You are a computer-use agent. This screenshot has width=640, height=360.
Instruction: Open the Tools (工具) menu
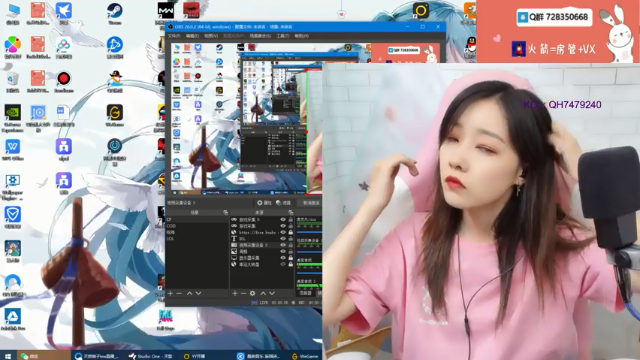tap(282, 36)
